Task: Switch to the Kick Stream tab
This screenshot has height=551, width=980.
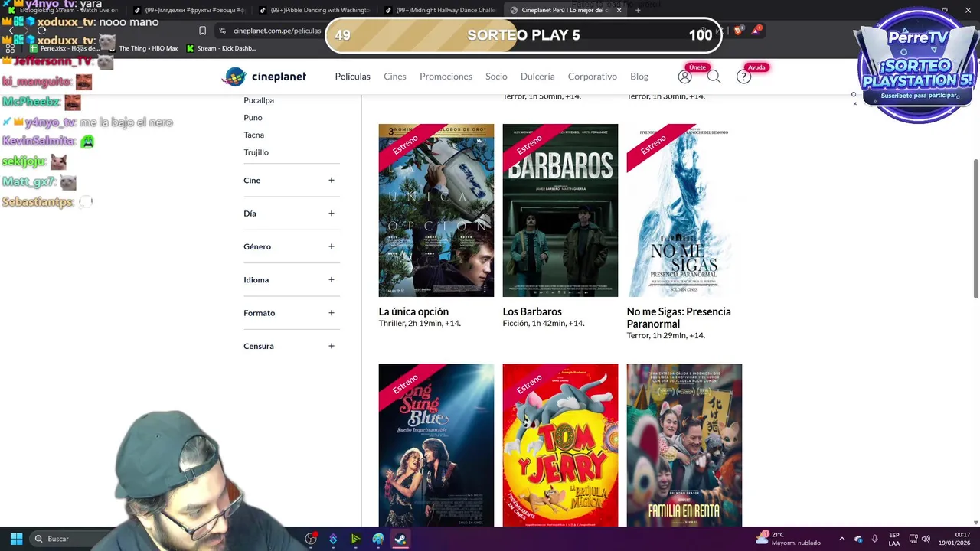Action: pyautogui.click(x=64, y=10)
